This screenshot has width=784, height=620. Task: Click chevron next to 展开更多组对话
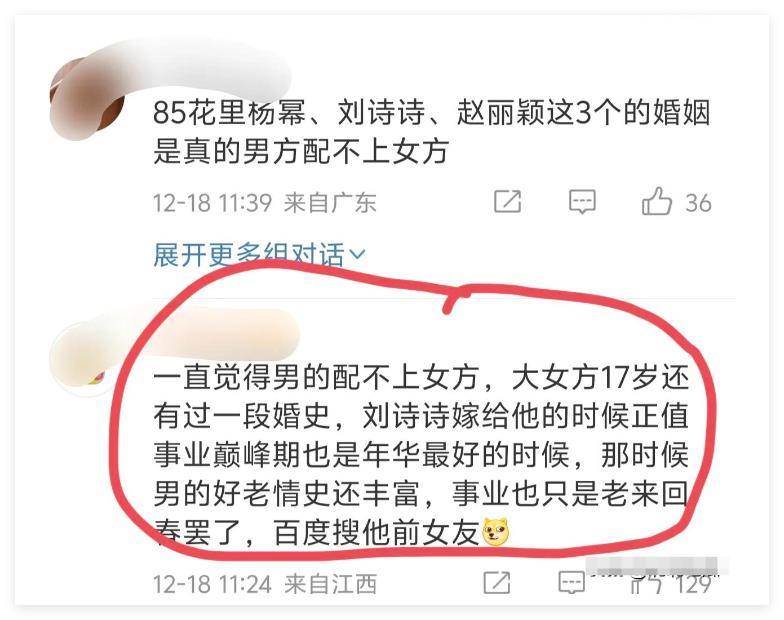pos(357,255)
